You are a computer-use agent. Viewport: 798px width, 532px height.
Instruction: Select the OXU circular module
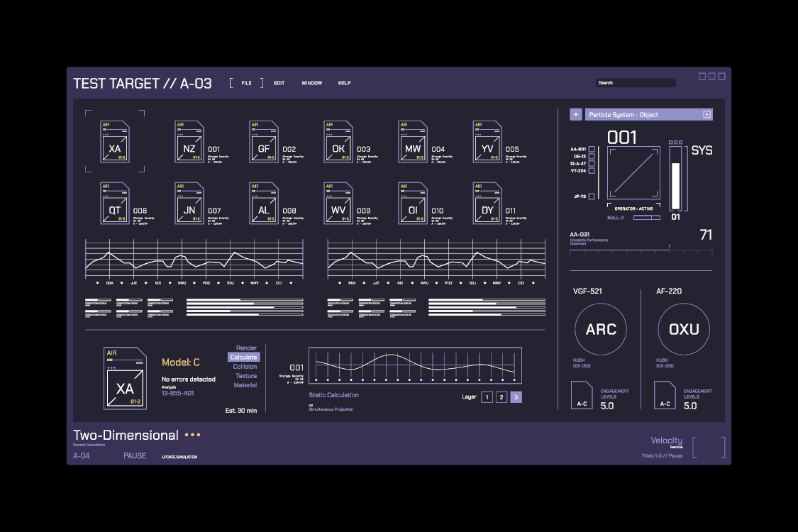point(684,329)
